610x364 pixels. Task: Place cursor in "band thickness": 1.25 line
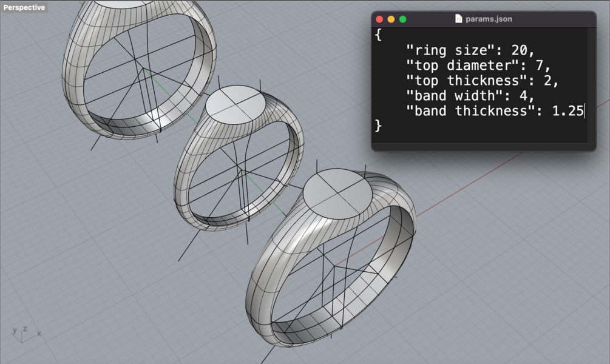(495, 111)
